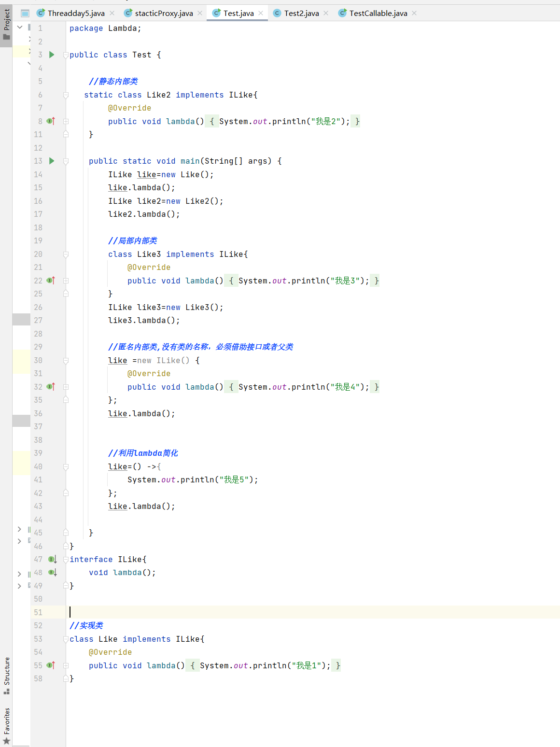
Task: Click 'main' method name on line 13
Action: pos(190,161)
